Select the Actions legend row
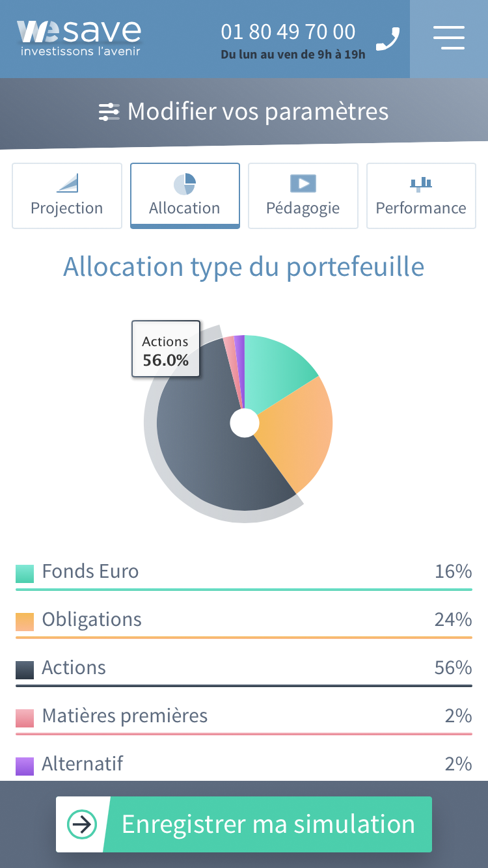 244,669
